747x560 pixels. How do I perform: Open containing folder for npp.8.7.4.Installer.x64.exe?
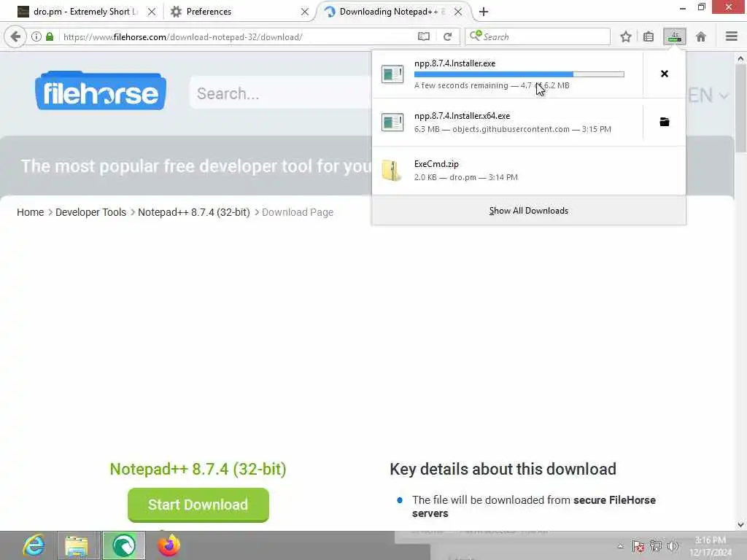(664, 122)
